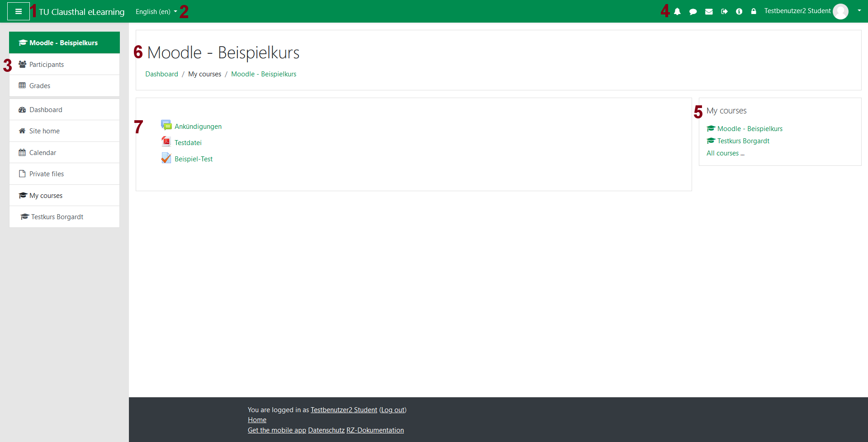
Task: Click the Dashboard breadcrumb link
Action: pos(161,74)
